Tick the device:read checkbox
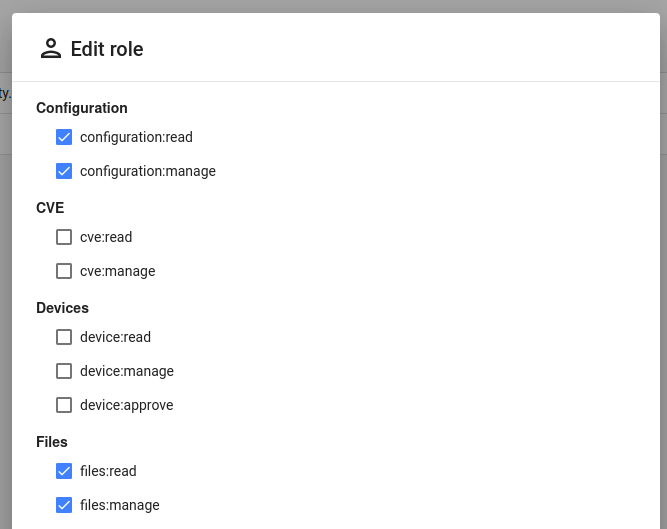 (x=64, y=337)
